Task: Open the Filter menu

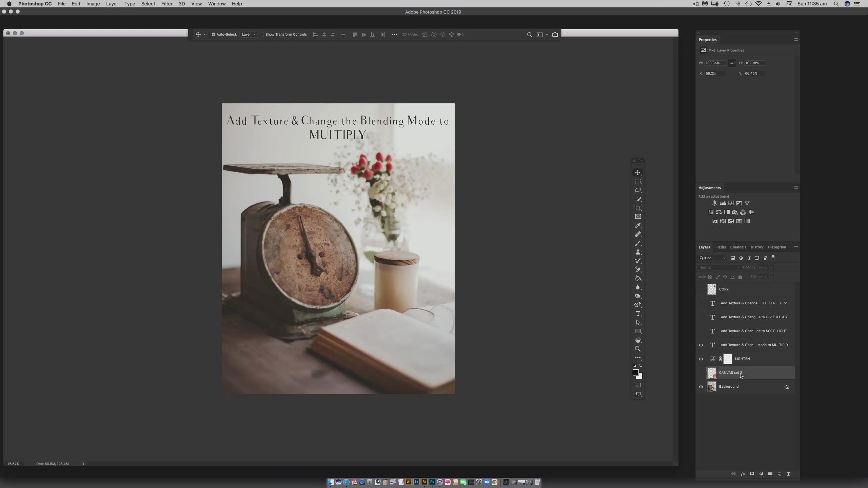Action: click(x=166, y=4)
